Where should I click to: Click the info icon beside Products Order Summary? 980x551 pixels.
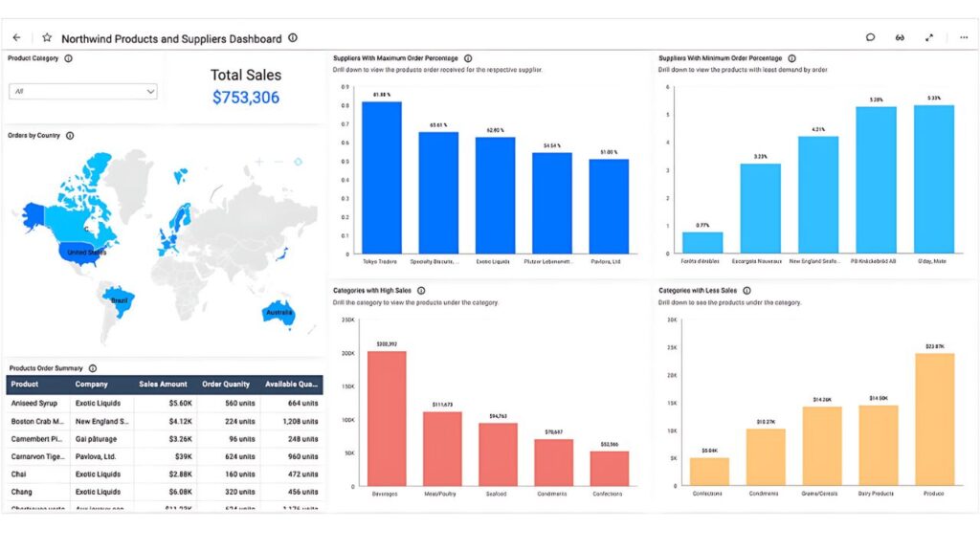coord(93,367)
